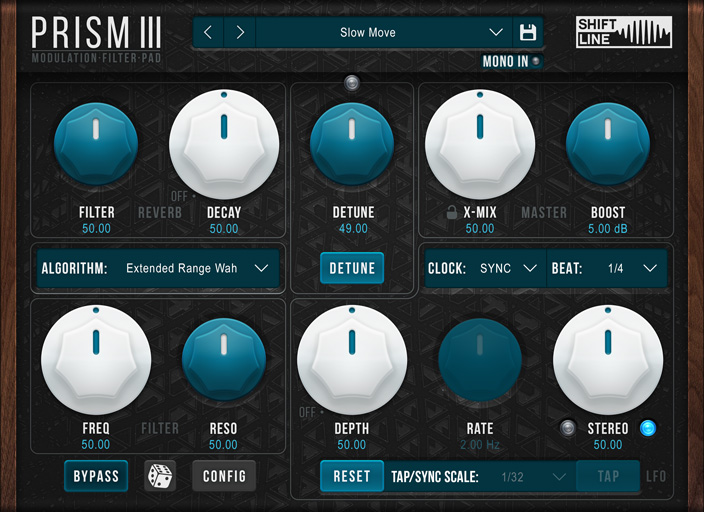Click the Rate value 2.00 Hz
The image size is (704, 512).
[x=480, y=445]
